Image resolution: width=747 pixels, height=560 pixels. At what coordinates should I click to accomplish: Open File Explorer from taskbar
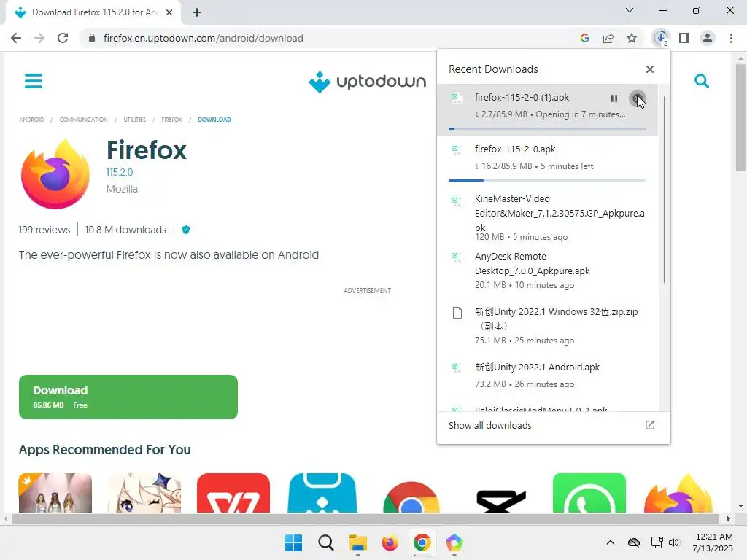[357, 542]
